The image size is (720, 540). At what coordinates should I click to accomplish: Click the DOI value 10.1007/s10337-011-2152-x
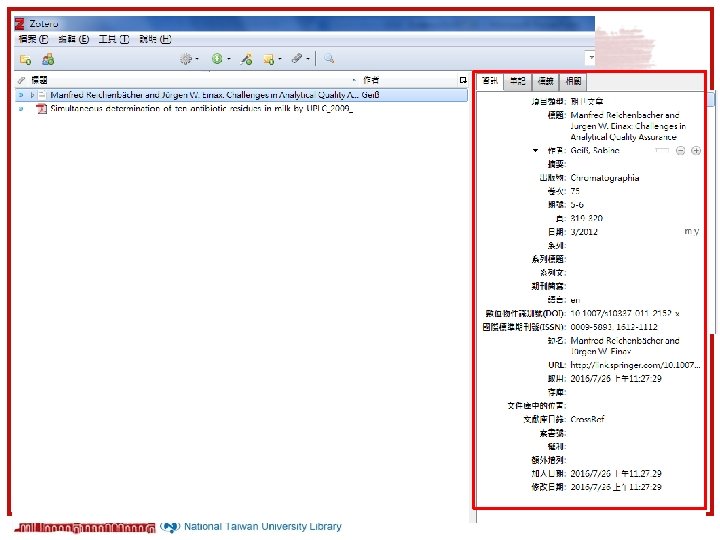tap(625, 314)
